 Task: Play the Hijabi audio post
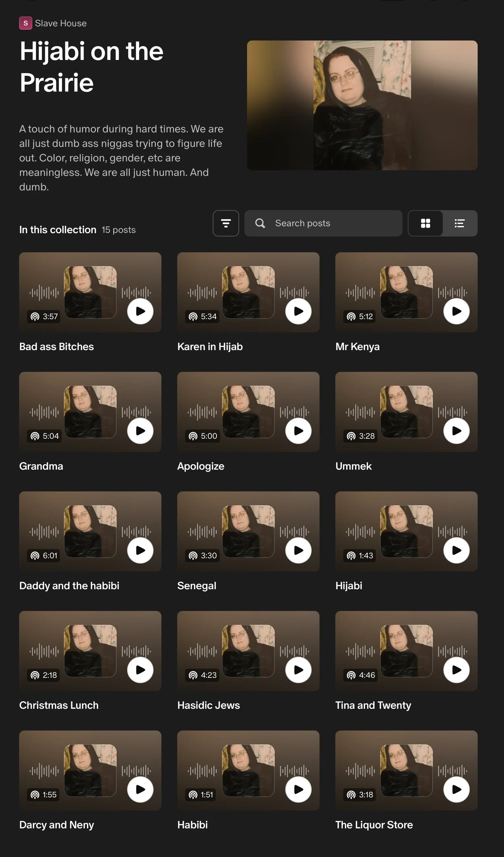tap(456, 550)
